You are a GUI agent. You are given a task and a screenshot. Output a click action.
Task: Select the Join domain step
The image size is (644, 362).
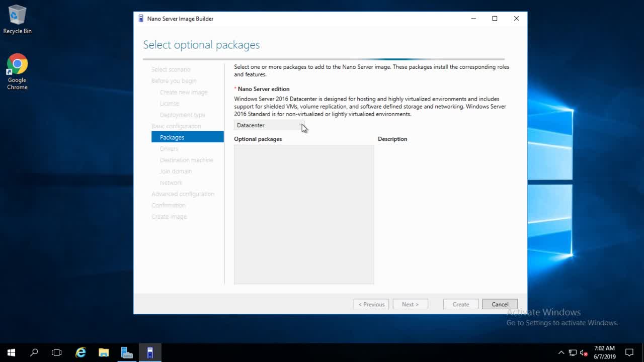click(x=176, y=171)
